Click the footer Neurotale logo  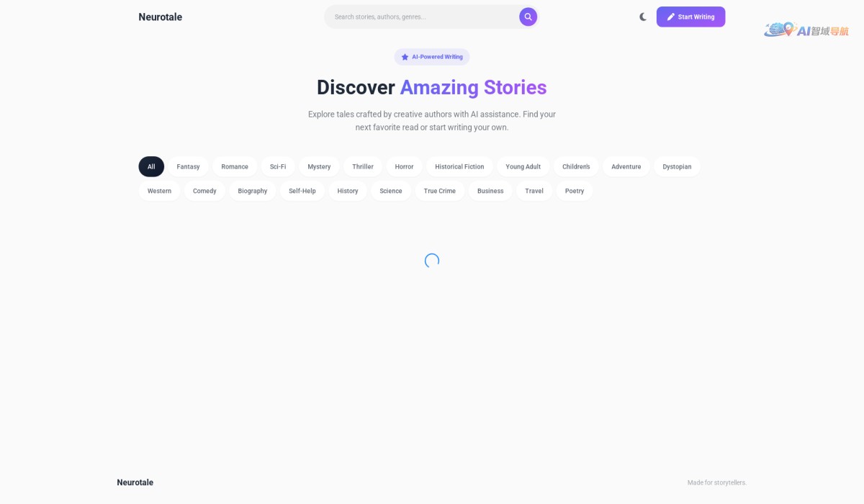click(135, 482)
